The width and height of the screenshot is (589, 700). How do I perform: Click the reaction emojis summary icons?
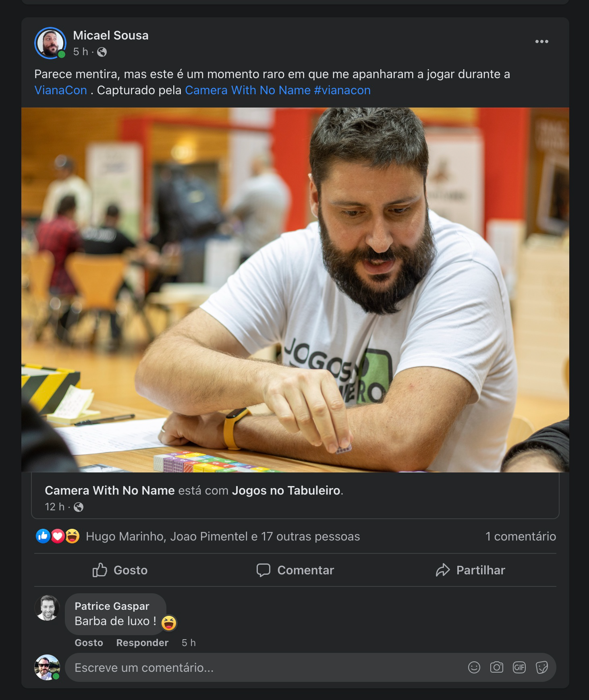tap(58, 536)
